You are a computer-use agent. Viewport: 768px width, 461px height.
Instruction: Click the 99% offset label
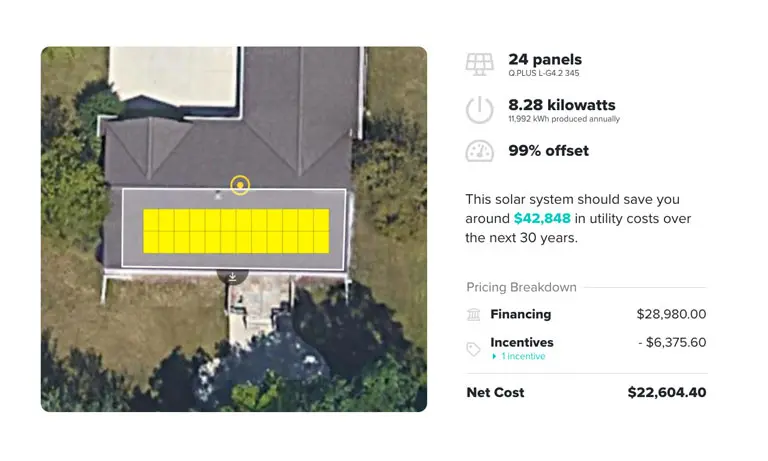(x=548, y=151)
